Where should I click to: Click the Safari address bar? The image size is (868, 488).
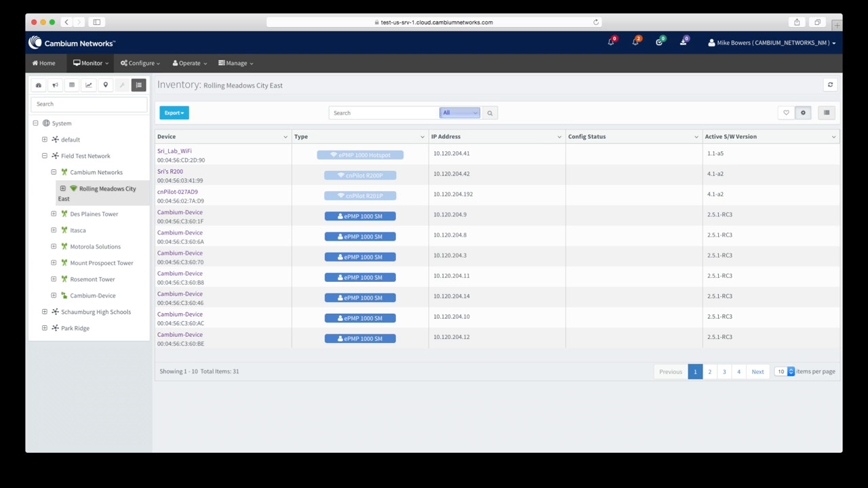point(434,22)
